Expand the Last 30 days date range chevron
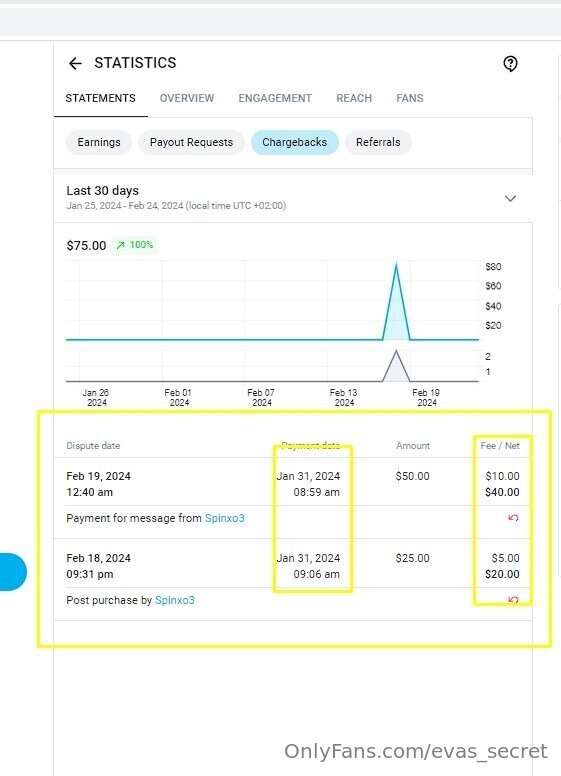This screenshot has width=561, height=776. (510, 198)
